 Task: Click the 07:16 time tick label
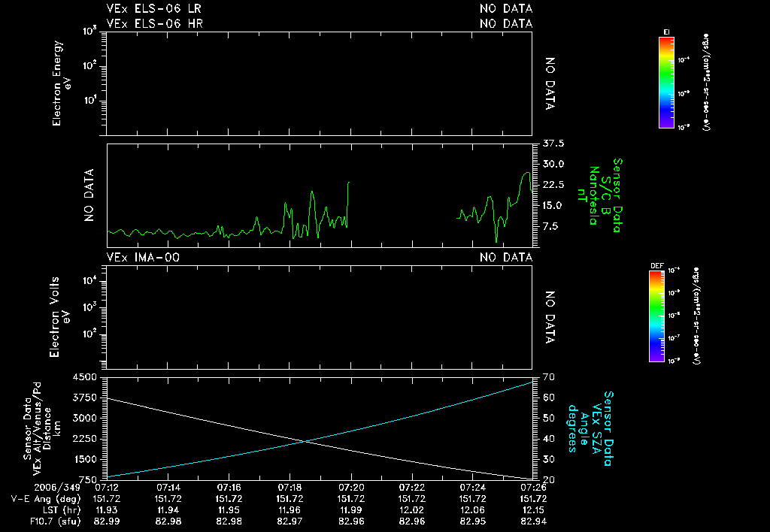(x=229, y=488)
